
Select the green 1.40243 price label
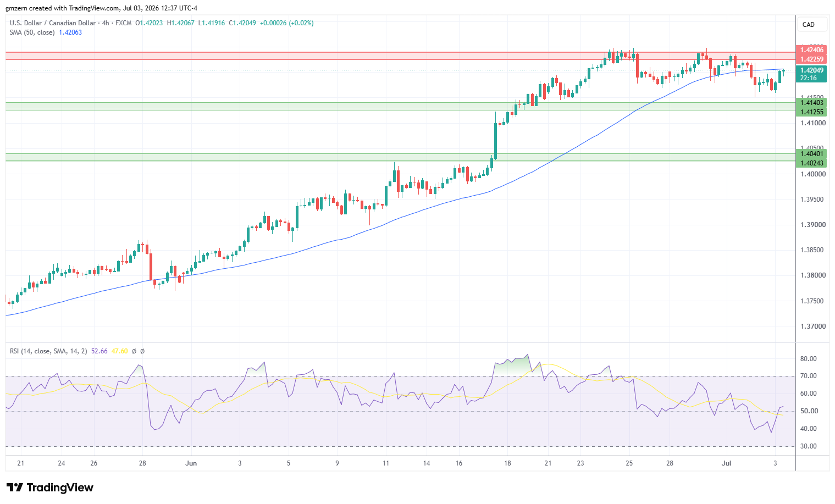pyautogui.click(x=811, y=163)
